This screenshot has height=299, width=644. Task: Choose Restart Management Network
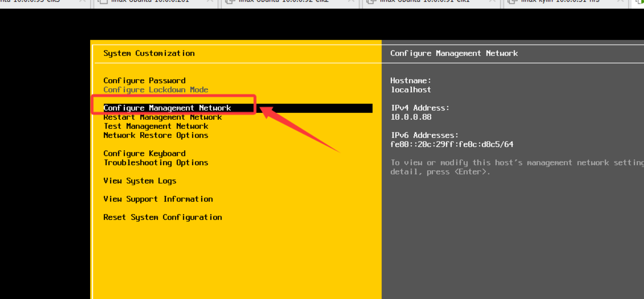[163, 117]
